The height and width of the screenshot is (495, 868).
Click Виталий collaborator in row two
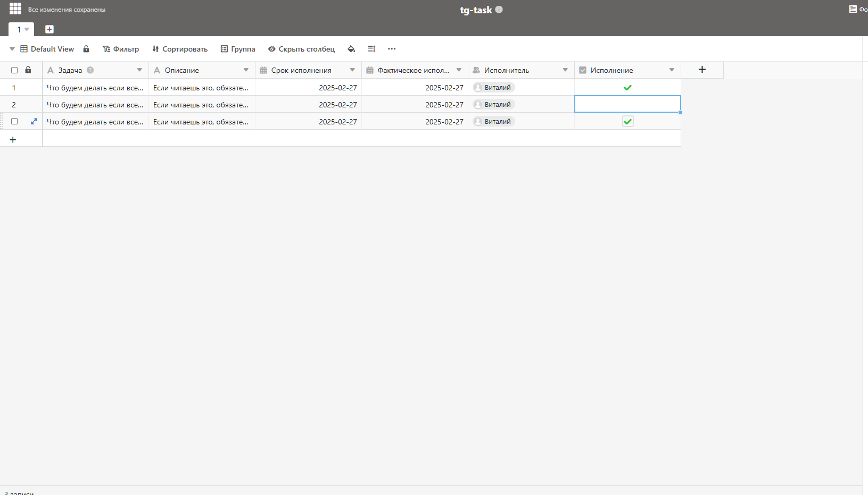493,105
